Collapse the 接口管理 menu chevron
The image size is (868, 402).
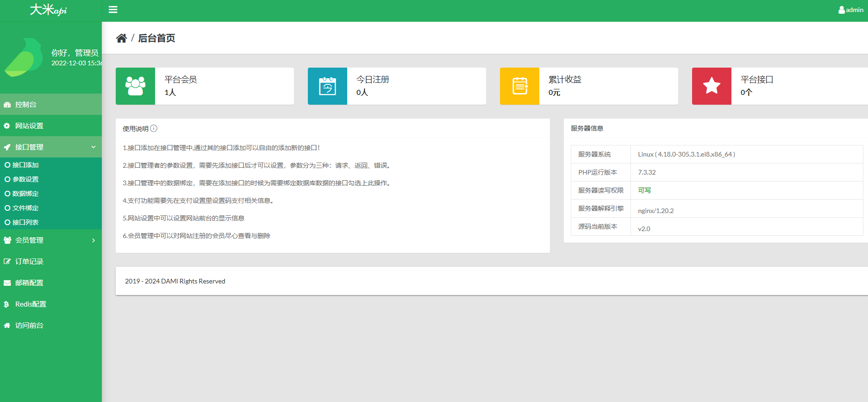[x=94, y=147]
